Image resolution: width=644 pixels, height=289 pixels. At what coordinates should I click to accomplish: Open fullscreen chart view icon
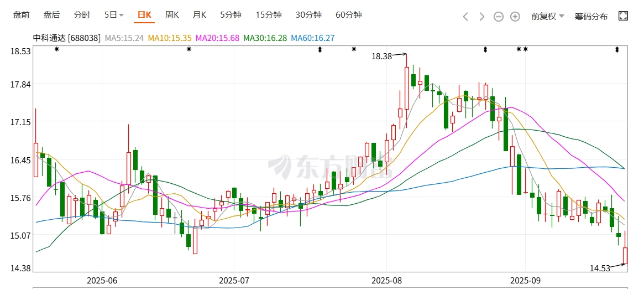point(623,16)
